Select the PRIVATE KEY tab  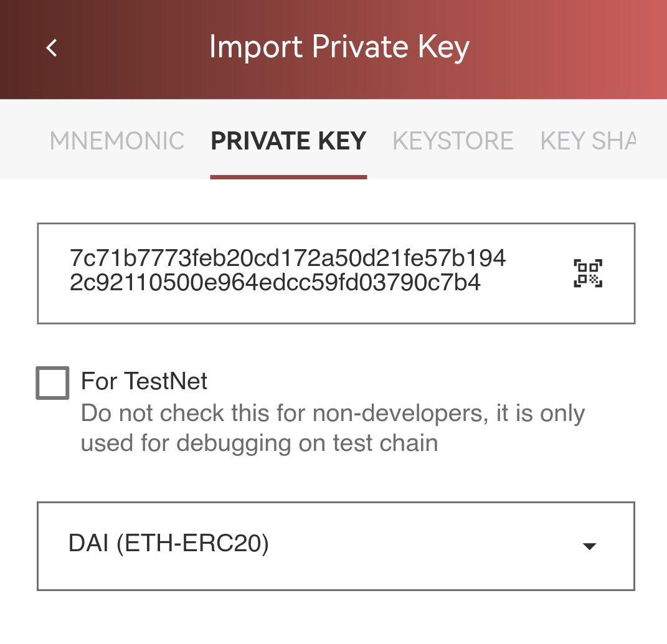point(288,141)
